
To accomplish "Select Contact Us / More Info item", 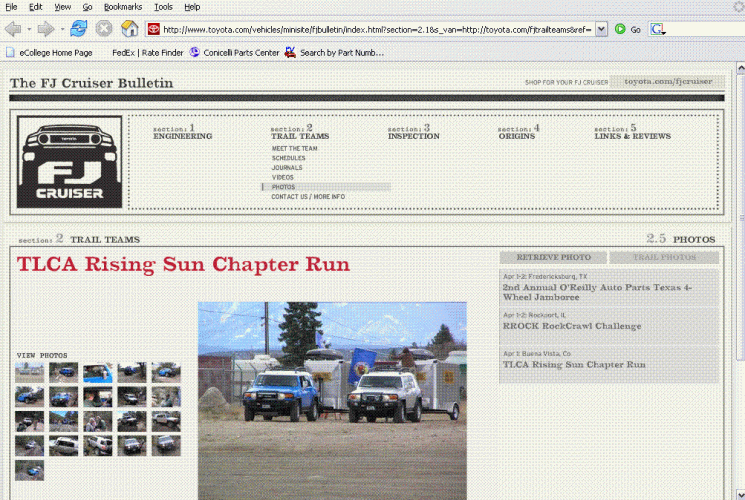I will [308, 196].
